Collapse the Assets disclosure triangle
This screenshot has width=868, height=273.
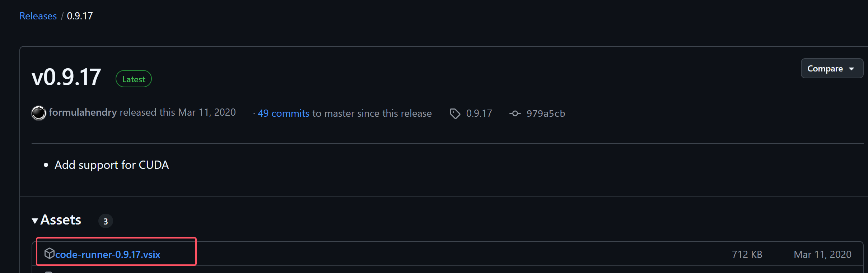[35, 221]
